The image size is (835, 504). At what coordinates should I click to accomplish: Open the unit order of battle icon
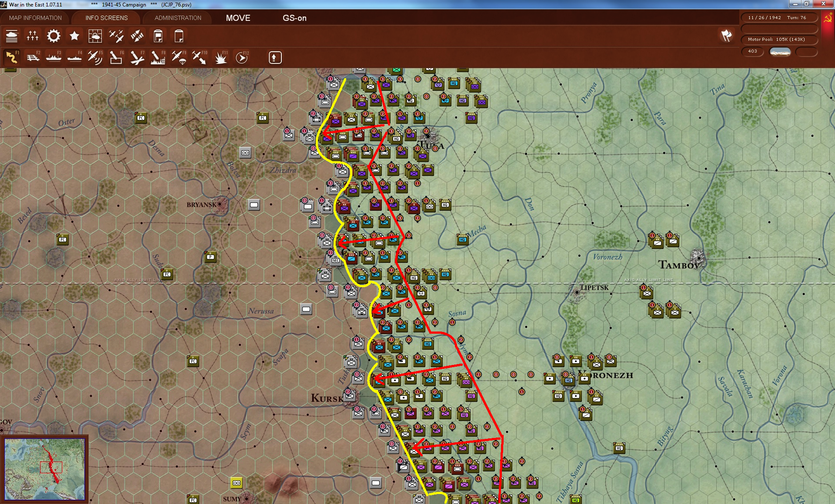[x=12, y=36]
